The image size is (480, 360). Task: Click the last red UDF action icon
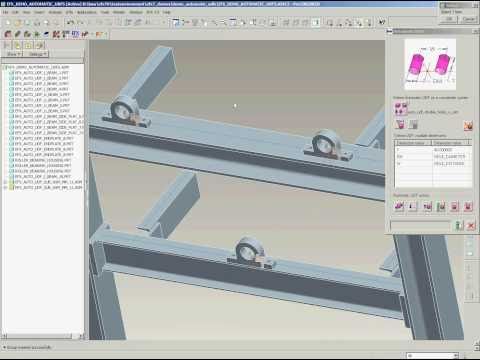(x=468, y=207)
